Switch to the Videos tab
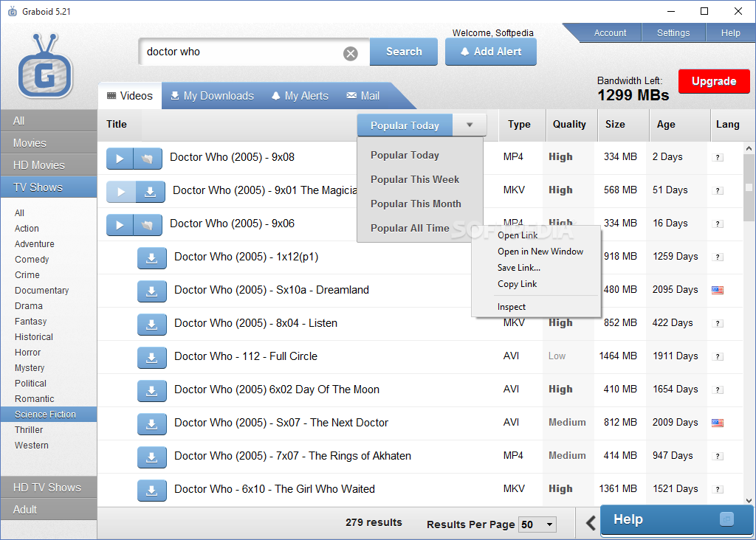756x540 pixels. (130, 96)
